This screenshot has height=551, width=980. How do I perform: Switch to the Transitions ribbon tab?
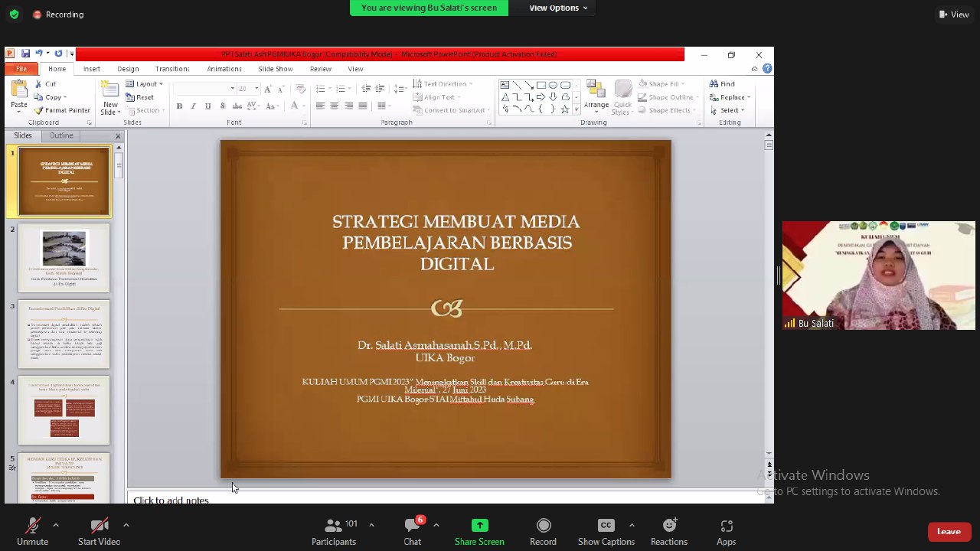[x=172, y=69]
